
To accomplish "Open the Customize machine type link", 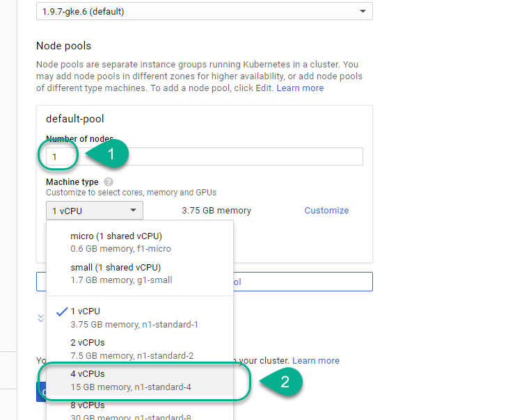I will coord(326,211).
